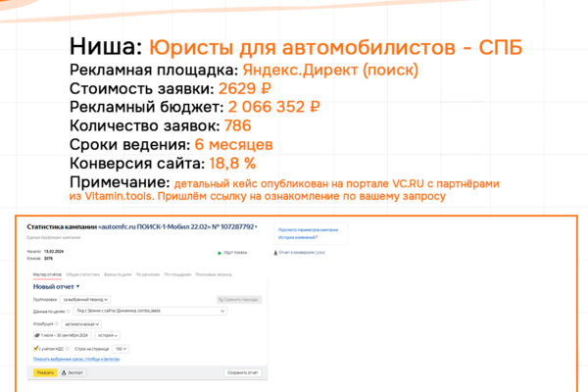
Task: Open the Данные по целям goal dropdown
Action: click(150, 311)
